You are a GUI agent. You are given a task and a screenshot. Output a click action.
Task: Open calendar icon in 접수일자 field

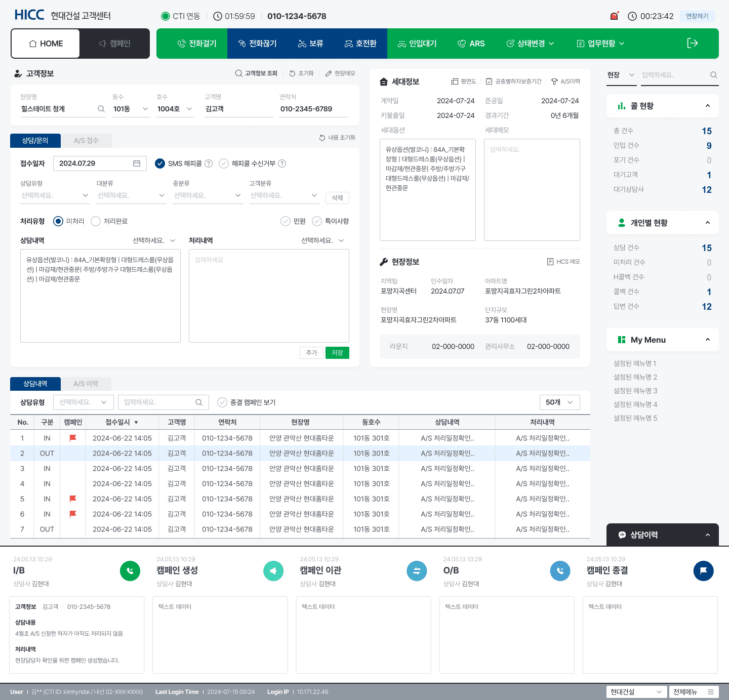pos(137,163)
